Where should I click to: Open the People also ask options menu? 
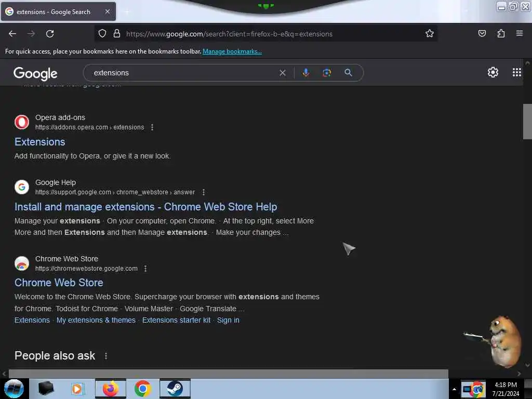(x=106, y=355)
